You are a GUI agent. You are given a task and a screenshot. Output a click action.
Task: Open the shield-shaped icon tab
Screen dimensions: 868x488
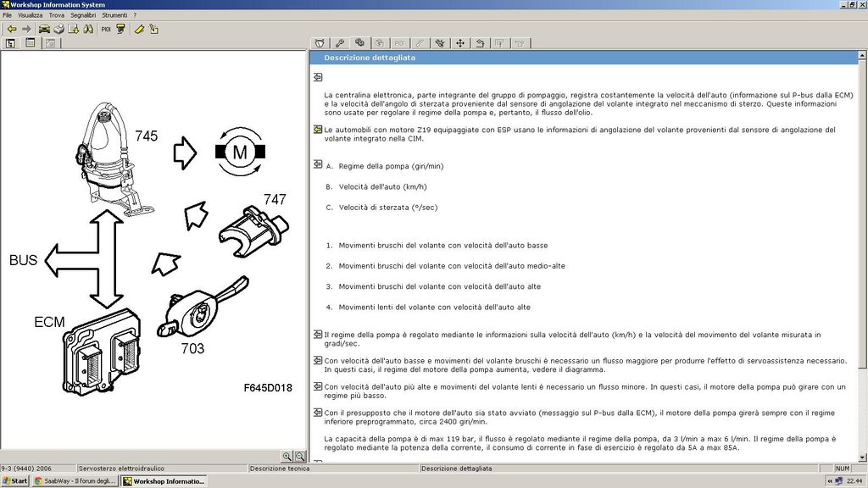320,43
